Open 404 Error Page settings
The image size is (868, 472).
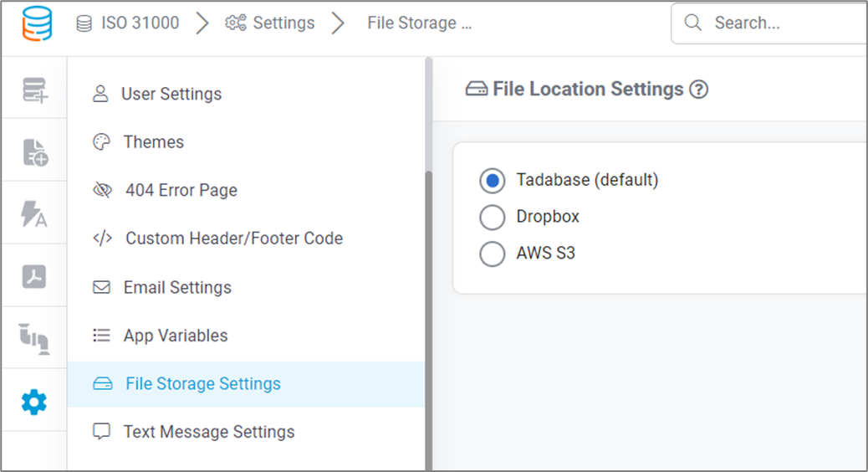pyautogui.click(x=246, y=190)
